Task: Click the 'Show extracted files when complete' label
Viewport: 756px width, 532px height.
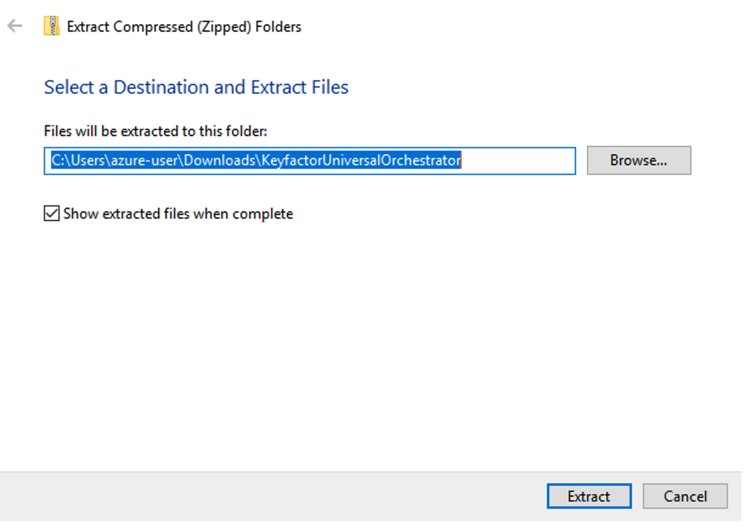Action: click(x=178, y=214)
